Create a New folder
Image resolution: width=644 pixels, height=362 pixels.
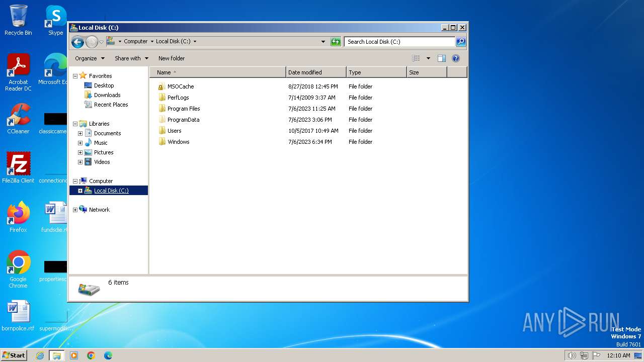pyautogui.click(x=172, y=58)
